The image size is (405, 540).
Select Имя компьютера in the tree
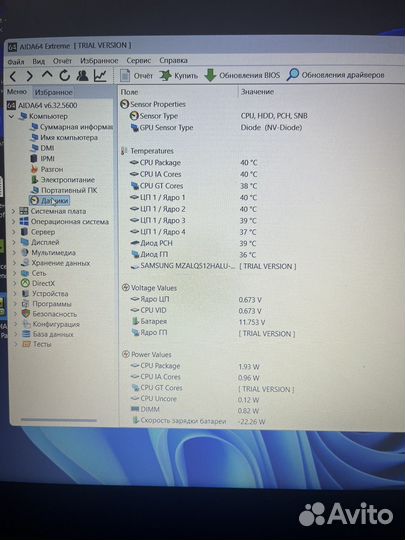[x=64, y=137]
